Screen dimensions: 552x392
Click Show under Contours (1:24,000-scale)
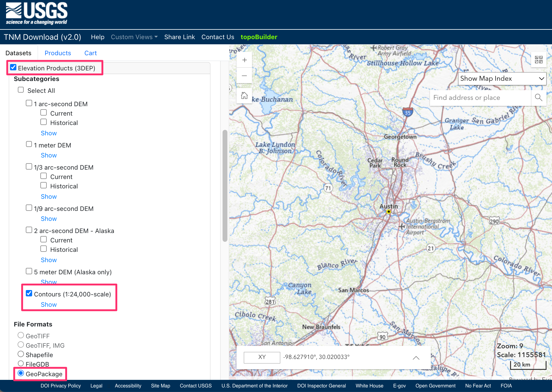pyautogui.click(x=49, y=305)
